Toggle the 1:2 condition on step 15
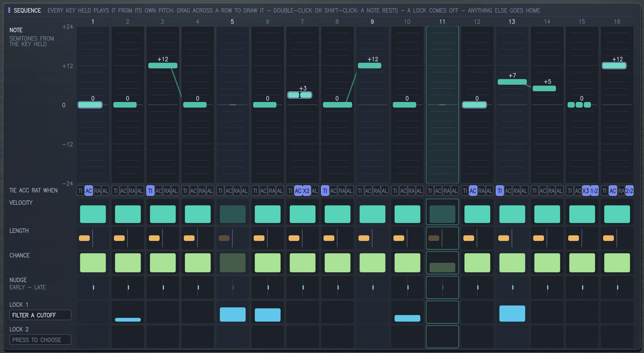The image size is (644, 353). (594, 191)
